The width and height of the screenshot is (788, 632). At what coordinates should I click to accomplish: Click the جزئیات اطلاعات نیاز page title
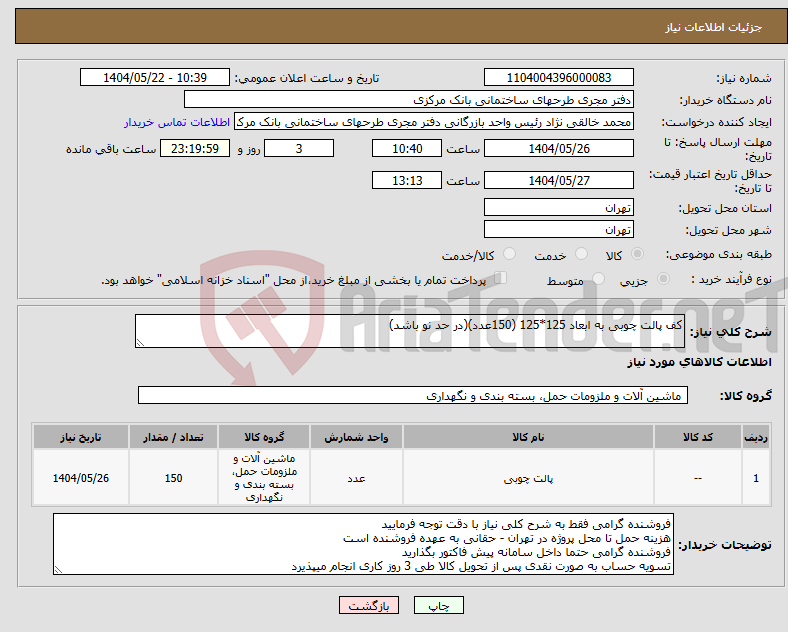pyautogui.click(x=713, y=27)
